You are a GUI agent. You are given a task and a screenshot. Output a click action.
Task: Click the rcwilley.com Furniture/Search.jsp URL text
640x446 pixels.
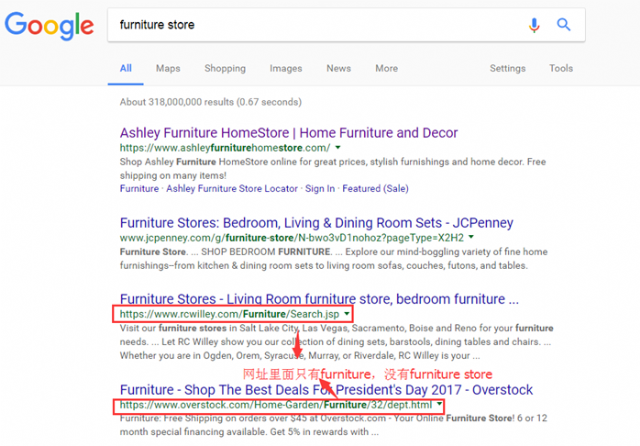point(229,314)
